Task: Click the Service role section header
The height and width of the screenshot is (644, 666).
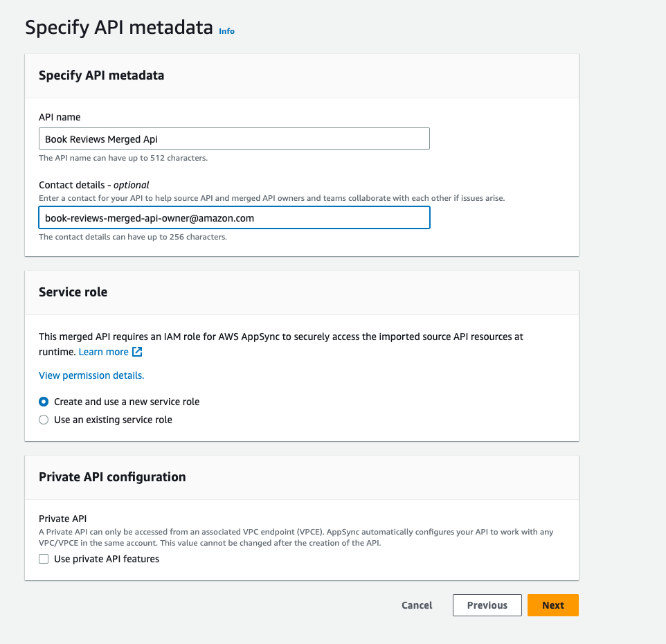Action: 73,292
